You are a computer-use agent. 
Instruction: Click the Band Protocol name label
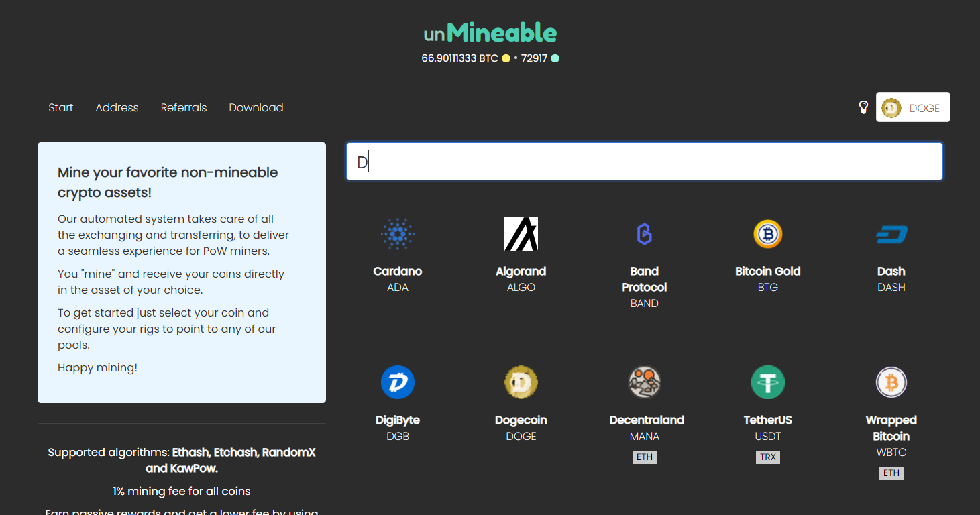(645, 280)
